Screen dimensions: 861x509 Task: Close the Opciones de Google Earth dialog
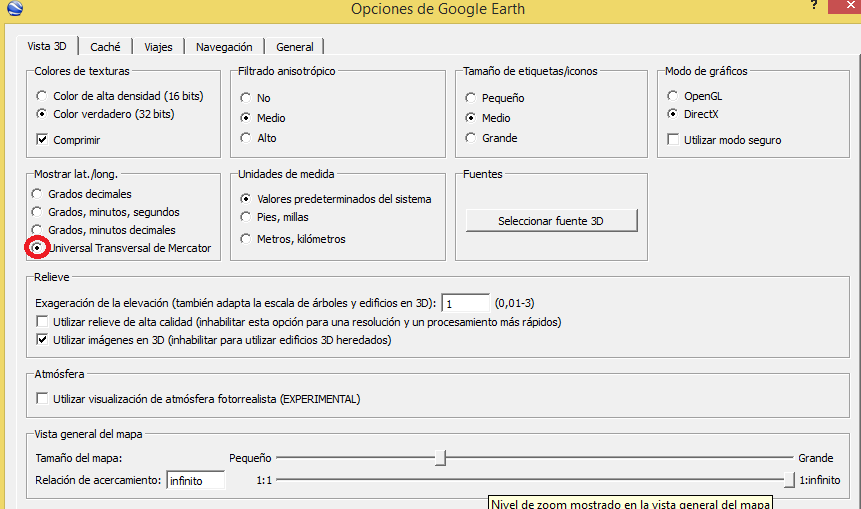click(850, 5)
